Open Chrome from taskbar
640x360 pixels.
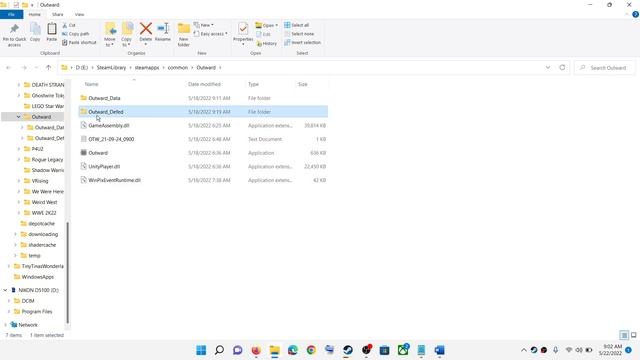click(311, 350)
